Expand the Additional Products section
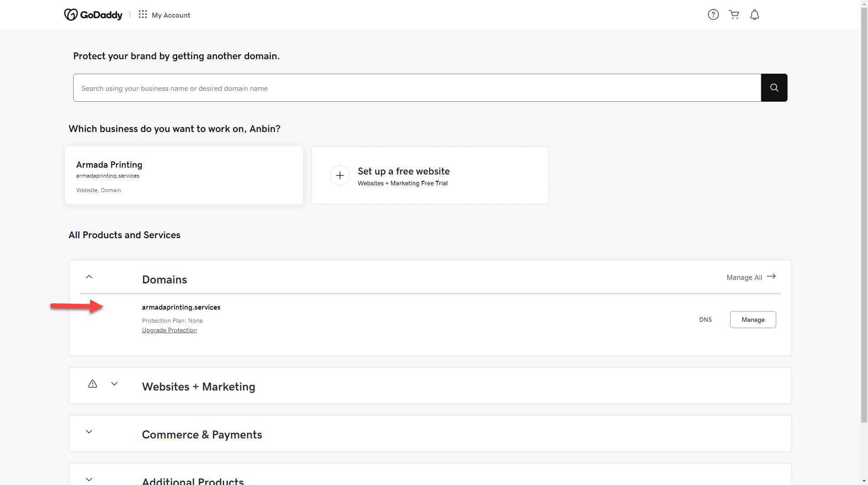Viewport: 868px width, 485px height. [x=89, y=480]
